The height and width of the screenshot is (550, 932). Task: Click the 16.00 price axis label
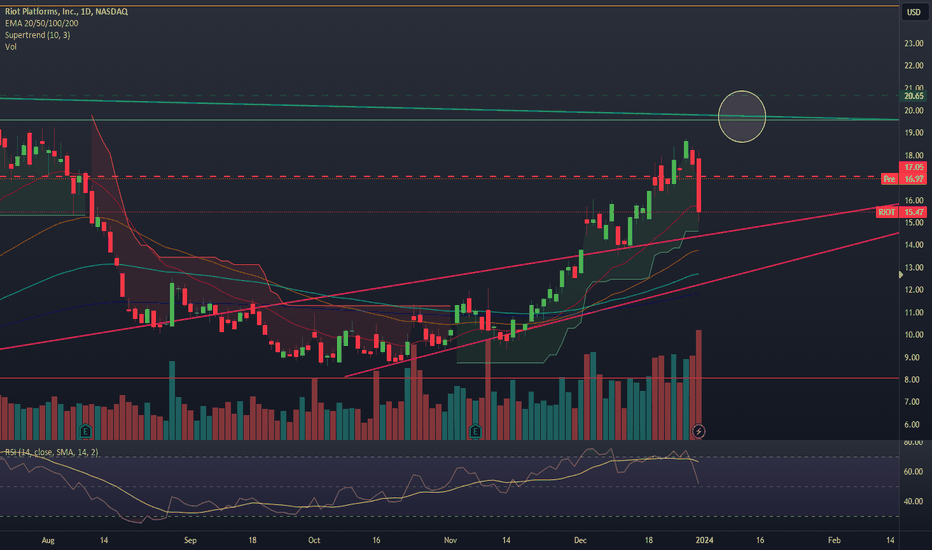(914, 200)
